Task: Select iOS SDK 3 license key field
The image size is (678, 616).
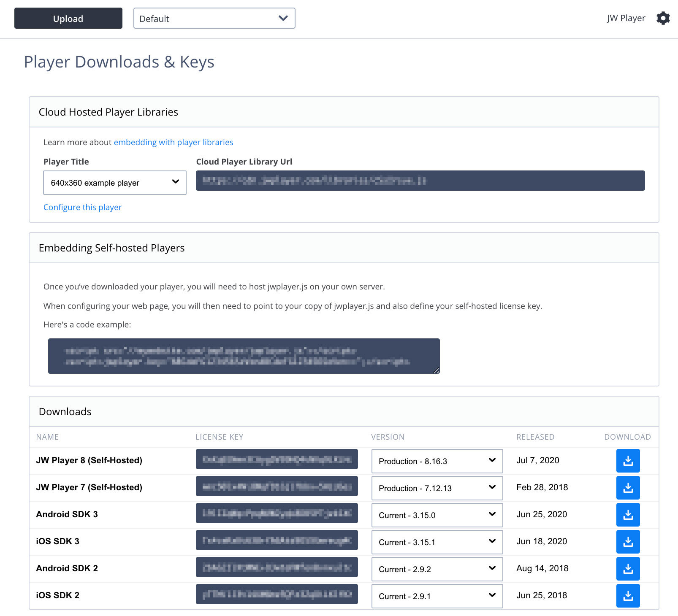Action: pos(277,540)
